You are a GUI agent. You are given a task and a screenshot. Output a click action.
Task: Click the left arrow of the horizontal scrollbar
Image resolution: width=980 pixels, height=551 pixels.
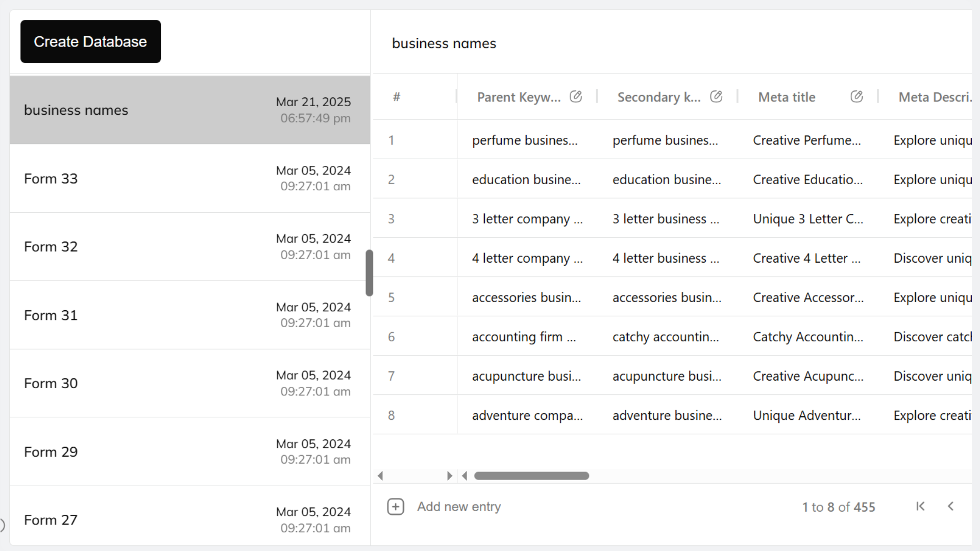tap(380, 475)
